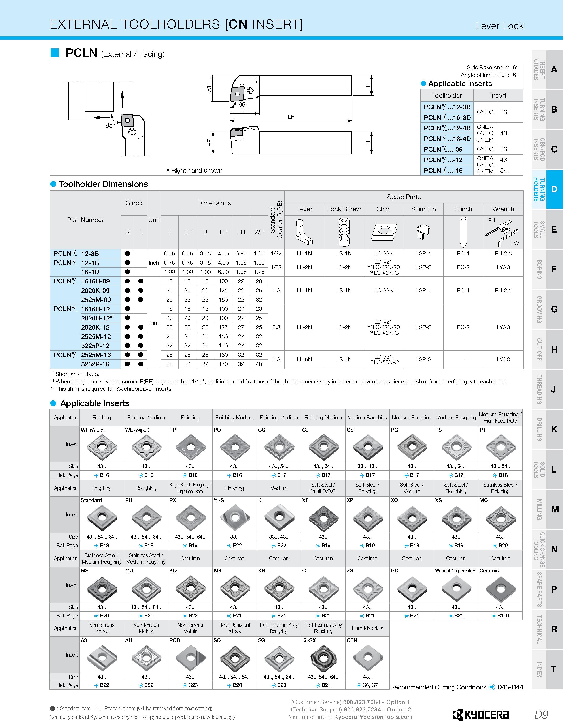Screen dimensions: 563x728
Task: Visit KyoceraPrecisionTools.com link
Action: 373,717
